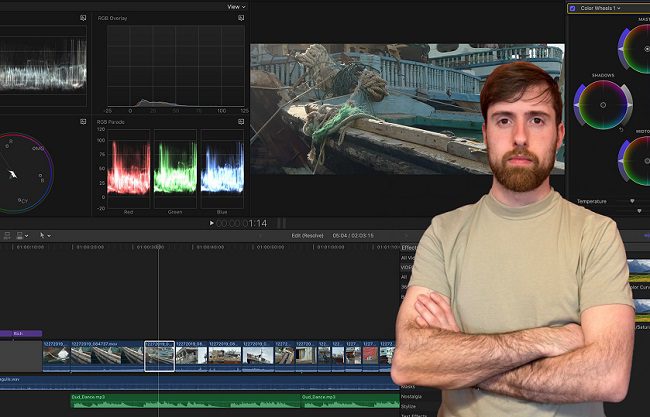Screen dimensions: 650x417
Task: Select the 12272019_884727.mov clip
Action: [107, 356]
